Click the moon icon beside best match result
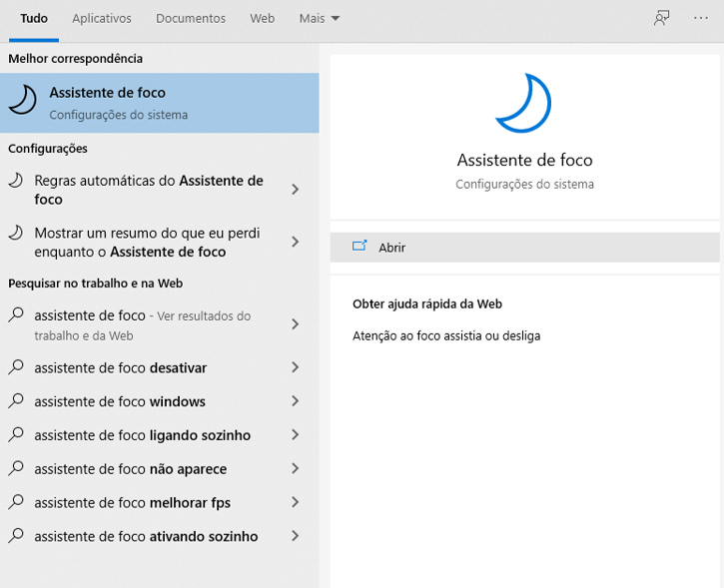 pos(22,102)
